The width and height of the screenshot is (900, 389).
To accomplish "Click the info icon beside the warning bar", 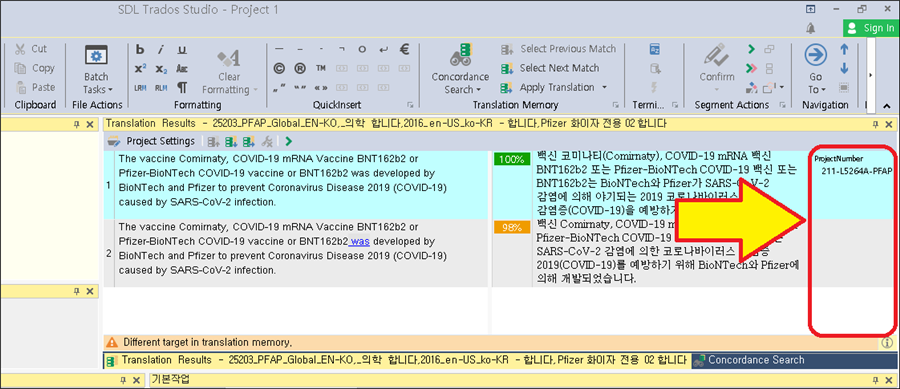I will [x=886, y=343].
